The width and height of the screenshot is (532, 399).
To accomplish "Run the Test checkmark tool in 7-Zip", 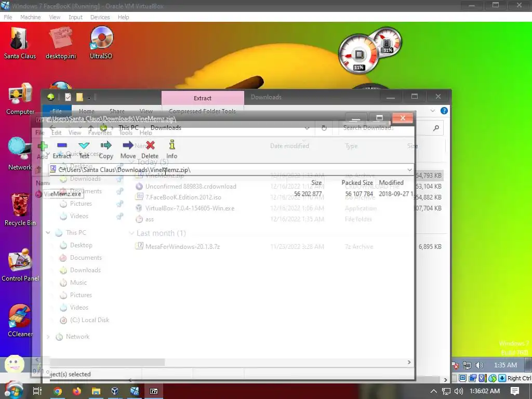I will [x=84, y=145].
